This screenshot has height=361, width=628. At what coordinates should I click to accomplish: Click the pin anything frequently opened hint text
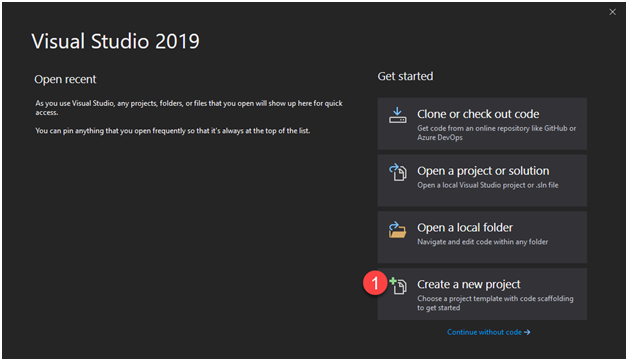(x=173, y=131)
